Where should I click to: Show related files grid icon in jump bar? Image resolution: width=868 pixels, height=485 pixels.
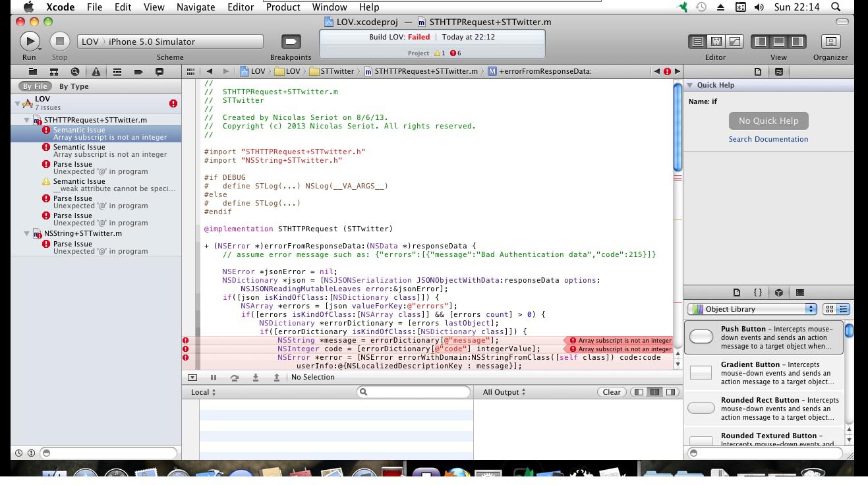pos(190,71)
